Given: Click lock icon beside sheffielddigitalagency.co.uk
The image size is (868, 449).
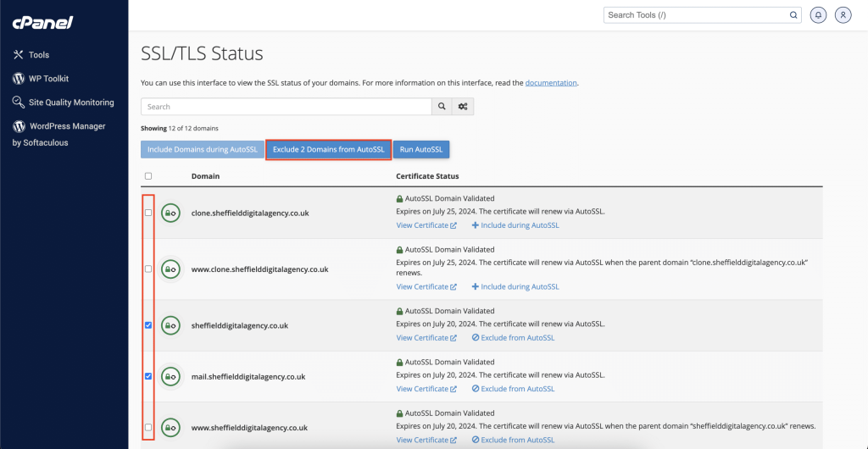Looking at the screenshot, I should tap(171, 325).
